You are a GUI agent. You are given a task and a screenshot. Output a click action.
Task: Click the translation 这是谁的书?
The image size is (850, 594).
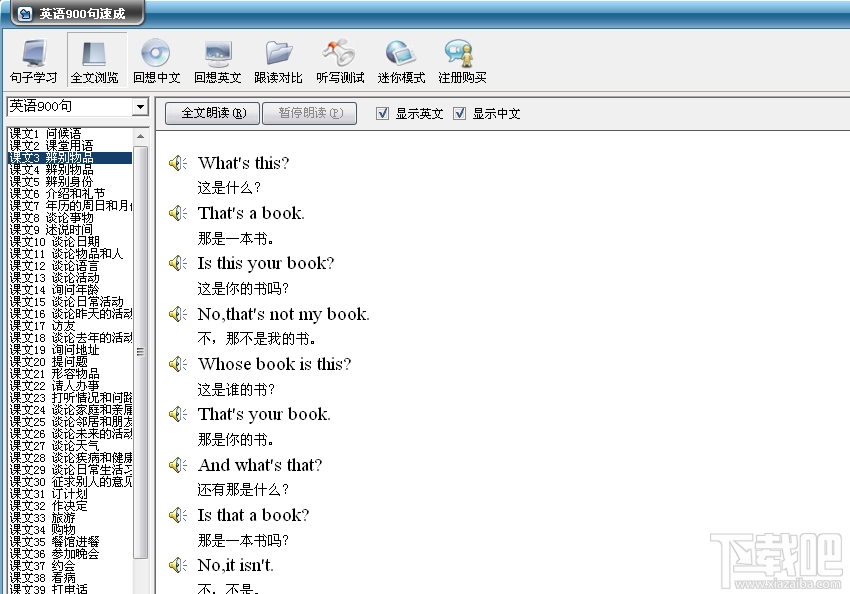(x=236, y=389)
